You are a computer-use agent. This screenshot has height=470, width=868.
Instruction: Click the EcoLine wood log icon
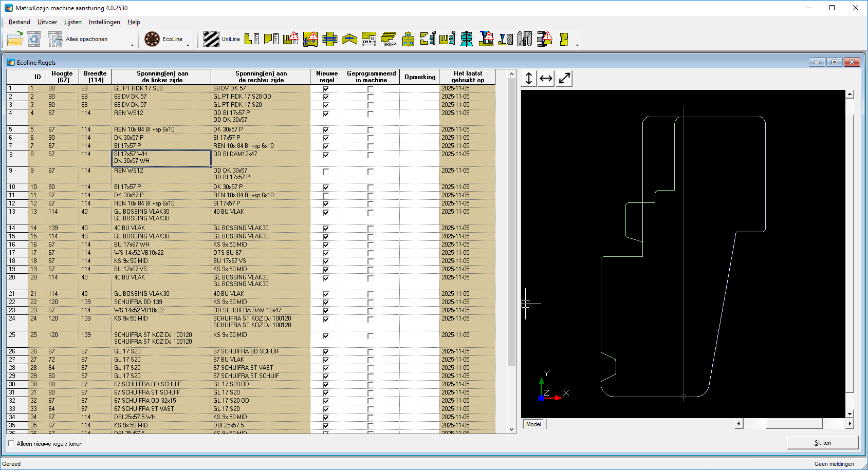tap(152, 39)
